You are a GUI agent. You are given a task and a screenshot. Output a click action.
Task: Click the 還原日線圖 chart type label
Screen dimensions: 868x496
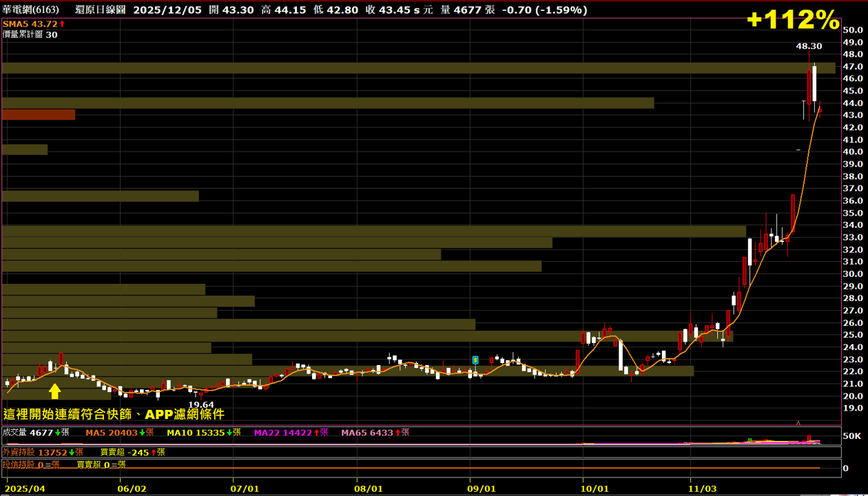[100, 10]
